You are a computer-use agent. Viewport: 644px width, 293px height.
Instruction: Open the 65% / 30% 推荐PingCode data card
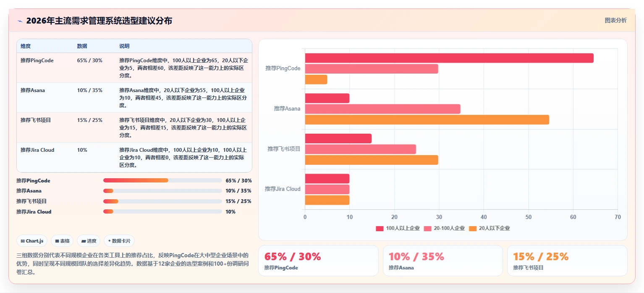click(x=318, y=261)
